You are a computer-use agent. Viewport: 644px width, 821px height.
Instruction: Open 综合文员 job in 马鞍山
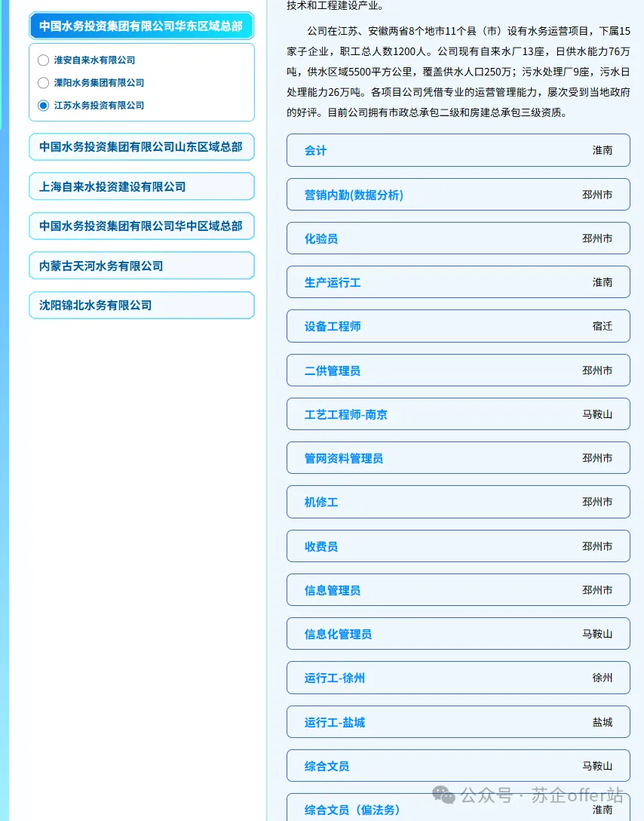[x=458, y=766]
